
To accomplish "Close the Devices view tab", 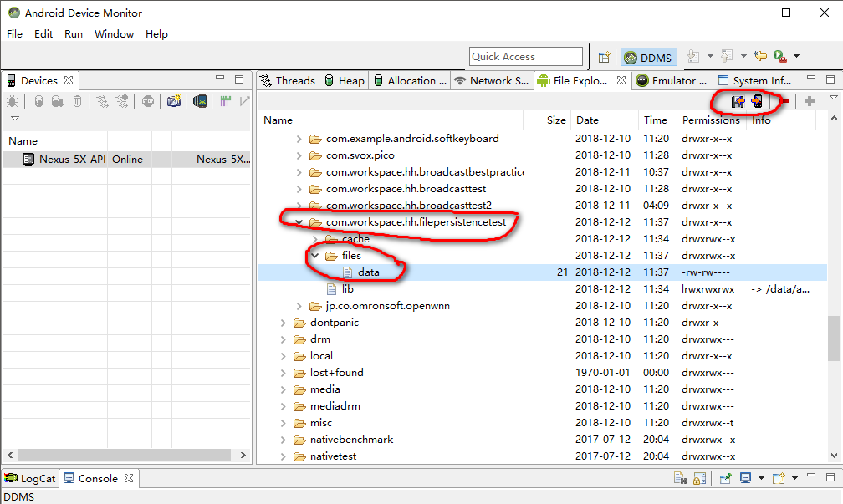I will [69, 80].
